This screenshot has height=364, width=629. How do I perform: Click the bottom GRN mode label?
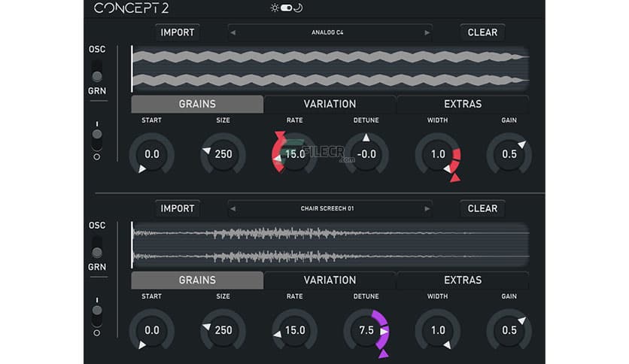tap(97, 267)
